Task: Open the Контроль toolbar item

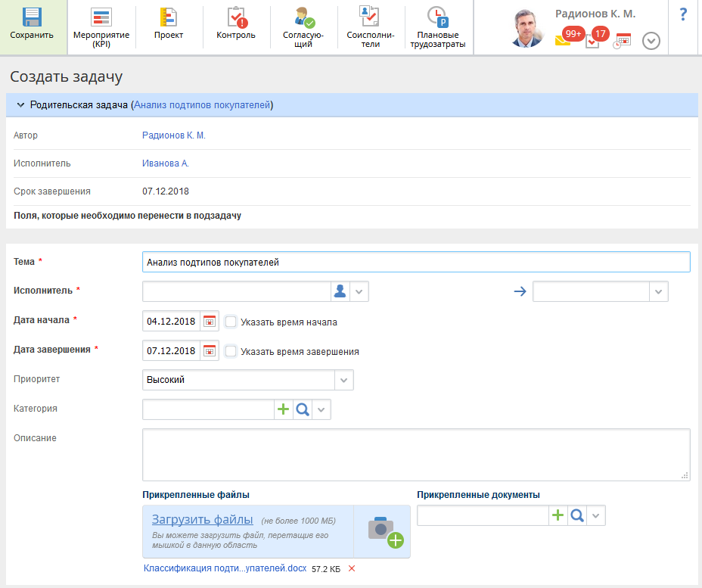Action: (x=236, y=17)
